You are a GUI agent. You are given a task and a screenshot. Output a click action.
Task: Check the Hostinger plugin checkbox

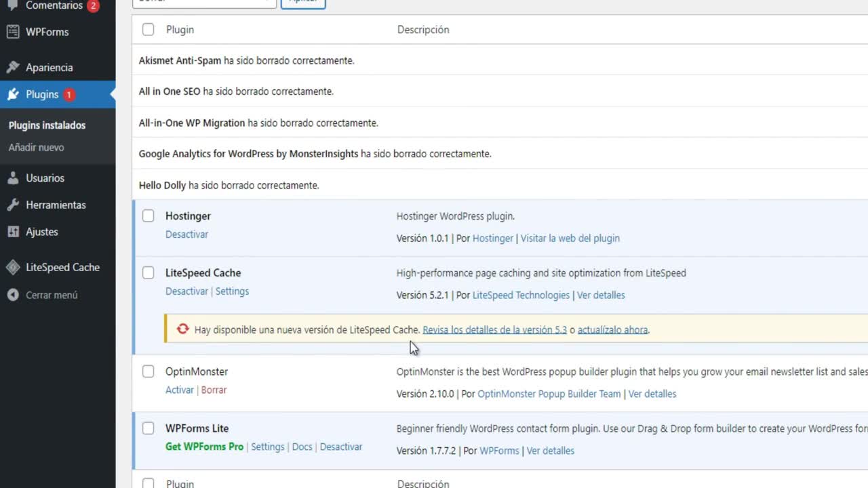coord(148,216)
